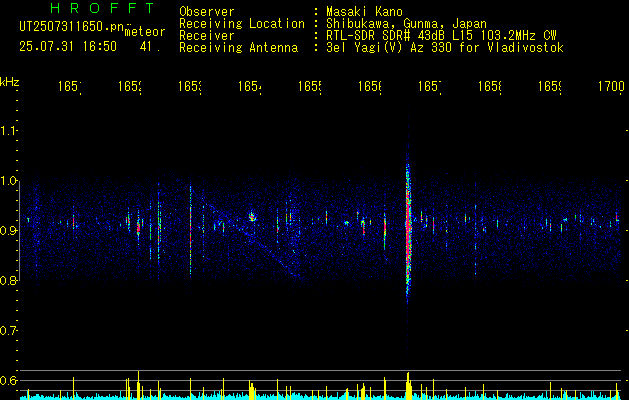Select the observer name Masaki Kano
629x400 pixels.
(x=364, y=12)
